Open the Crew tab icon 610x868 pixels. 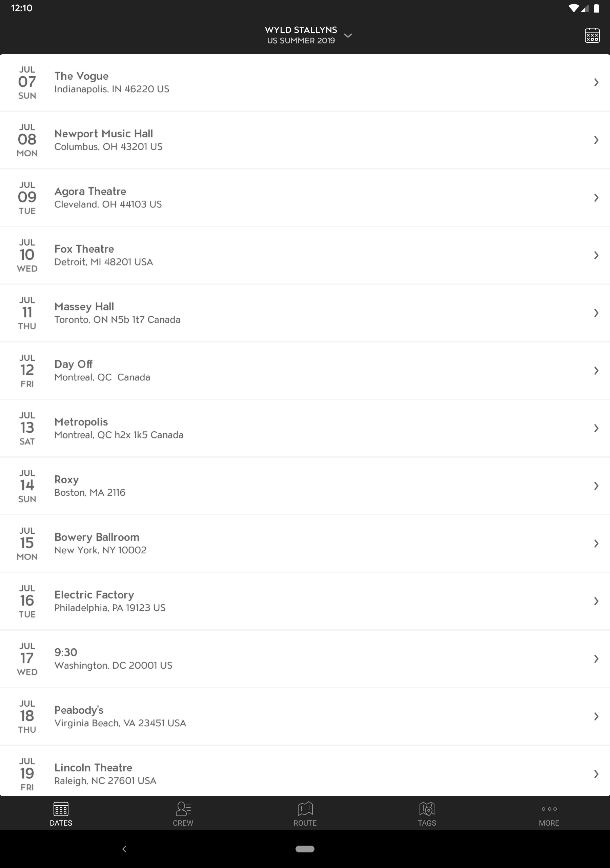[x=183, y=809]
